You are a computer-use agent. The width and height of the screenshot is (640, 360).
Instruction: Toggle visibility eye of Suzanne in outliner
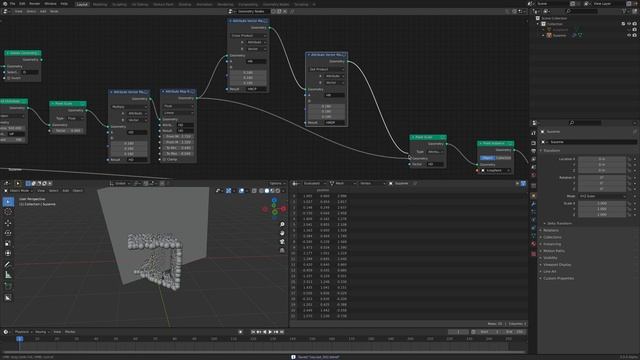tap(629, 36)
